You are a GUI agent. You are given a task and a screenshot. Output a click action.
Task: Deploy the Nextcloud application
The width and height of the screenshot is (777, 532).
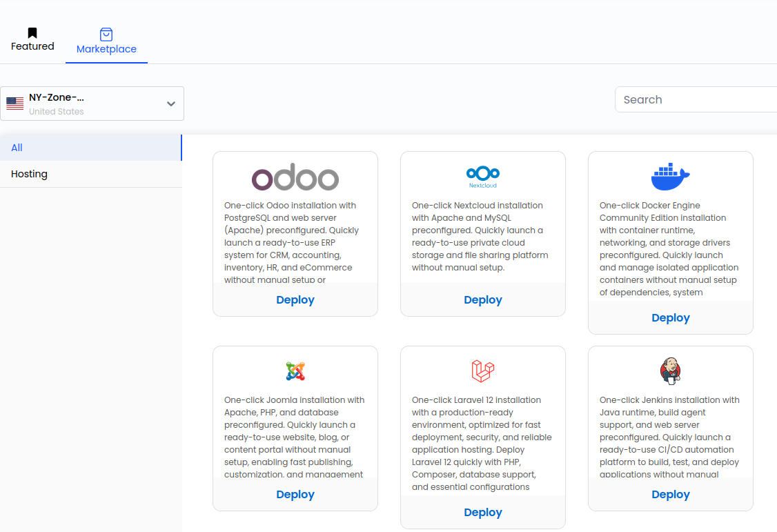point(482,299)
